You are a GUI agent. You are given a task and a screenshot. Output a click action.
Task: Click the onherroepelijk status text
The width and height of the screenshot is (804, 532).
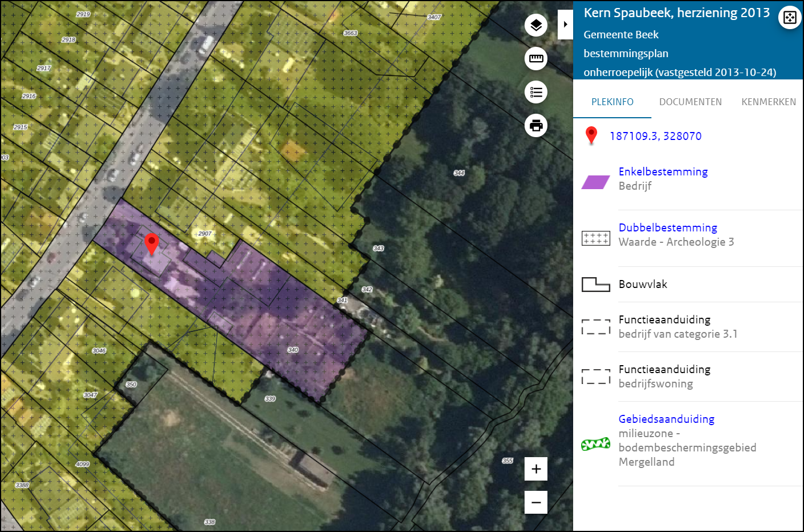point(679,72)
